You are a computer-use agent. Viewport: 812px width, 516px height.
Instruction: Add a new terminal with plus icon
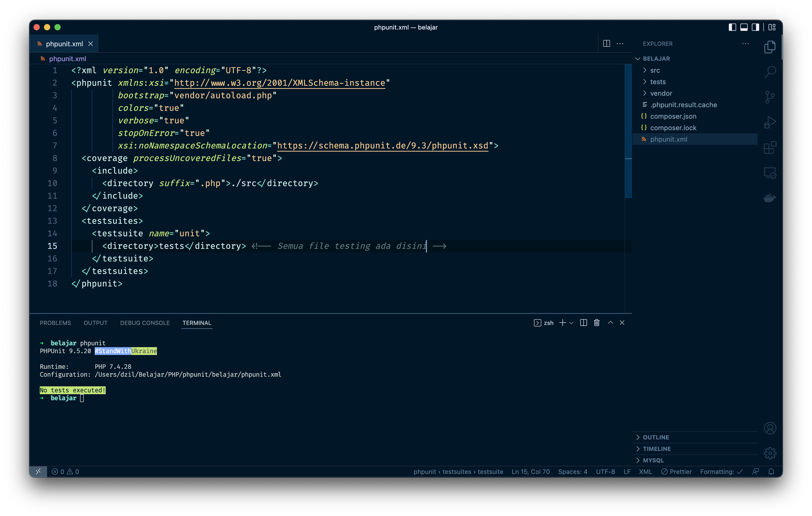pos(562,323)
